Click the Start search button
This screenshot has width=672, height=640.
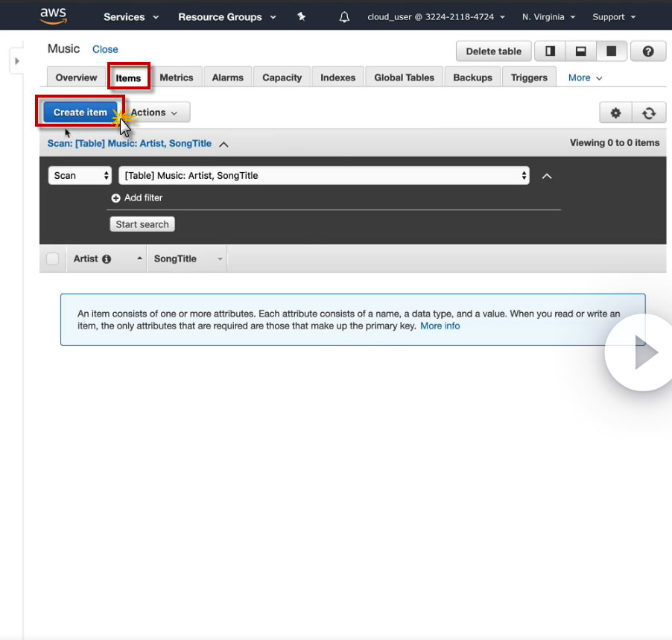142,224
